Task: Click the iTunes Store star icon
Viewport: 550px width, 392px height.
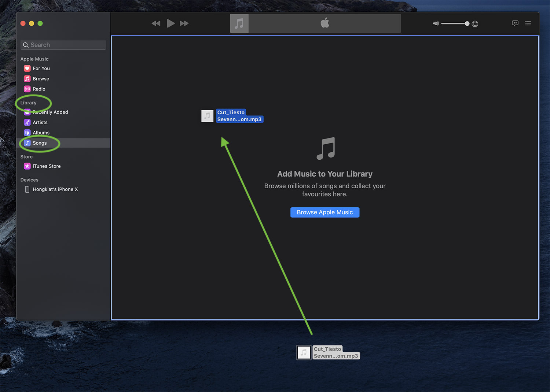Action: (x=27, y=166)
